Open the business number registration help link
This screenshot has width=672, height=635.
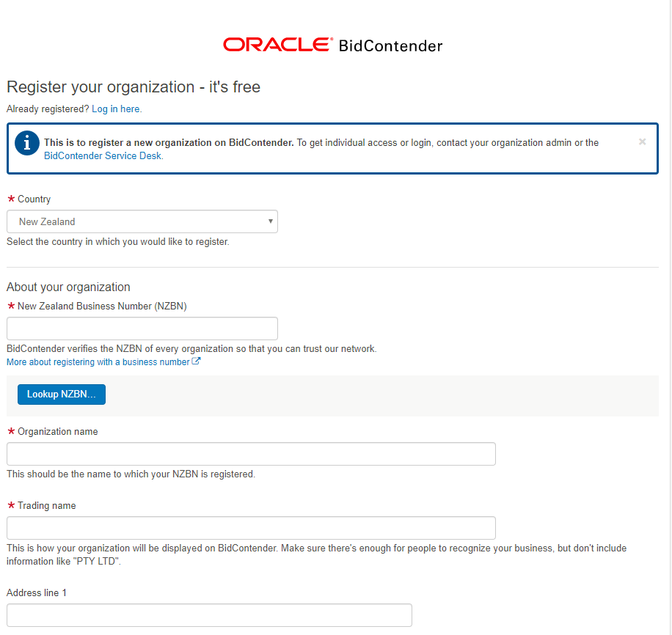(x=96, y=361)
